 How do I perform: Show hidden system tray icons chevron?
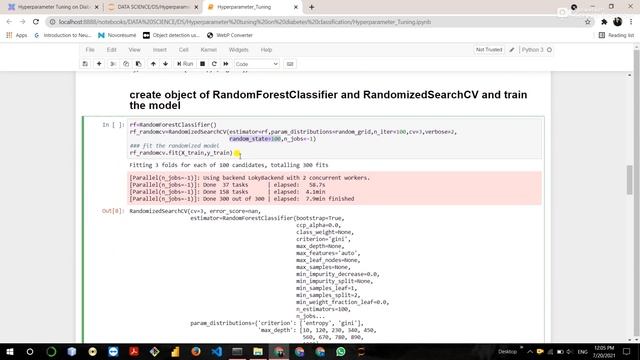click(529, 351)
